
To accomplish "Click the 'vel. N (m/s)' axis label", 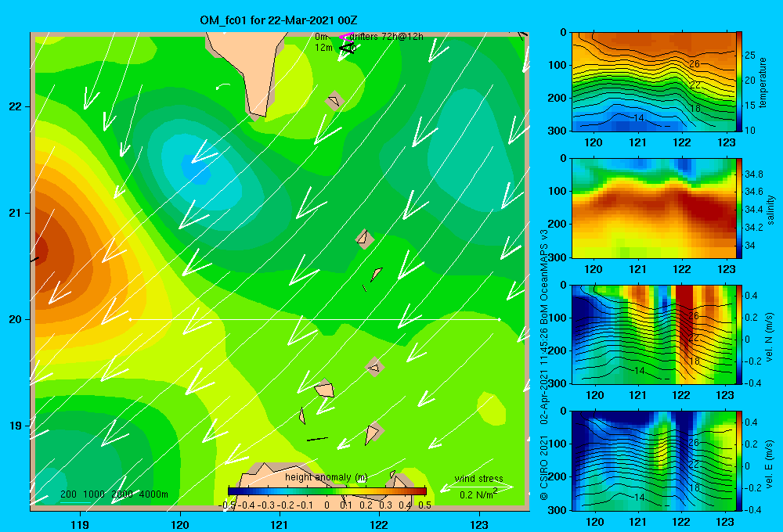I will [x=769, y=337].
